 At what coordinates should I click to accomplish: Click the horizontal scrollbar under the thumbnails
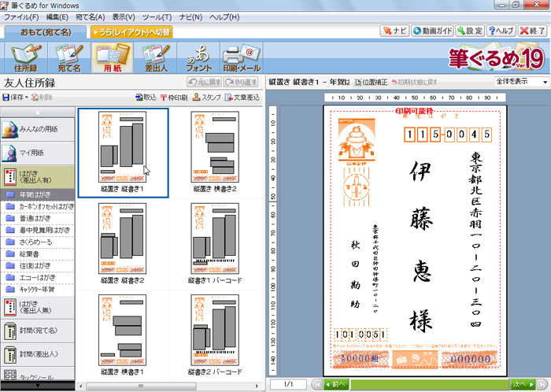(x=168, y=385)
